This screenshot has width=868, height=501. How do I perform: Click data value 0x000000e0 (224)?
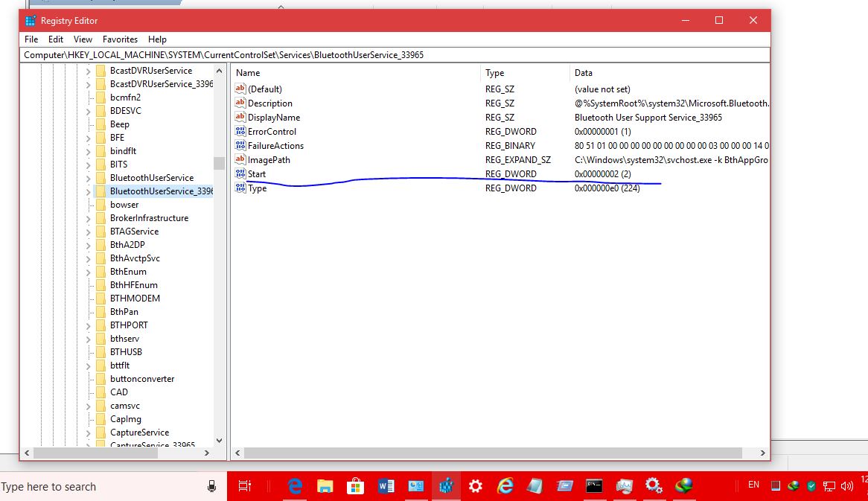click(x=607, y=188)
